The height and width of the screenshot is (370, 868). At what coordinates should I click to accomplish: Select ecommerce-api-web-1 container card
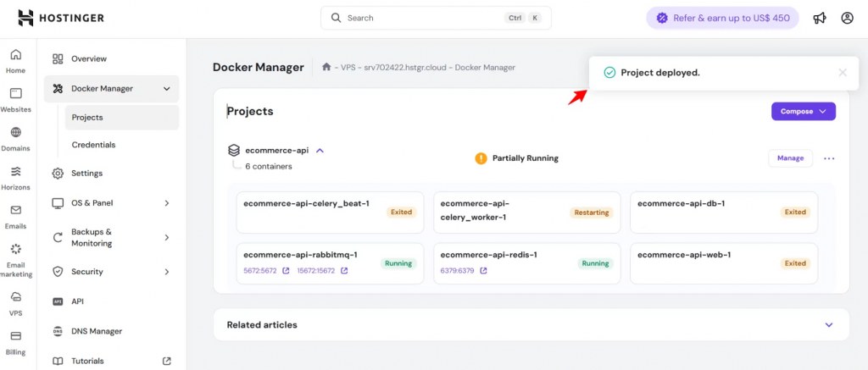click(724, 263)
